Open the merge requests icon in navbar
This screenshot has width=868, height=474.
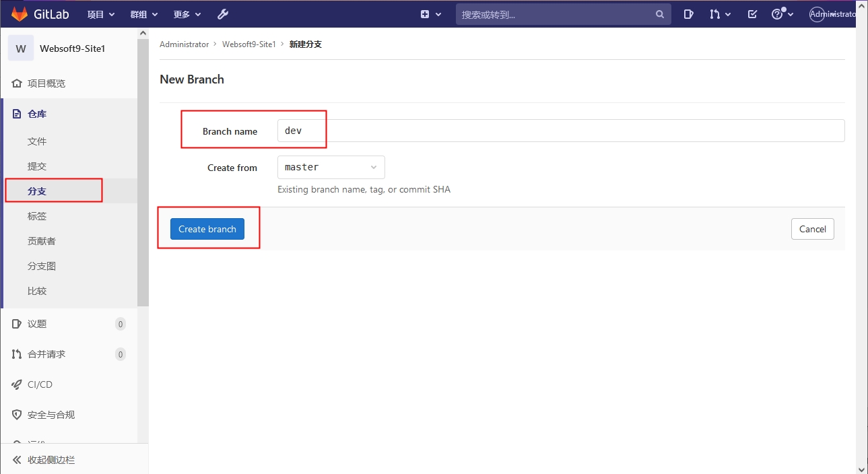[x=719, y=14]
